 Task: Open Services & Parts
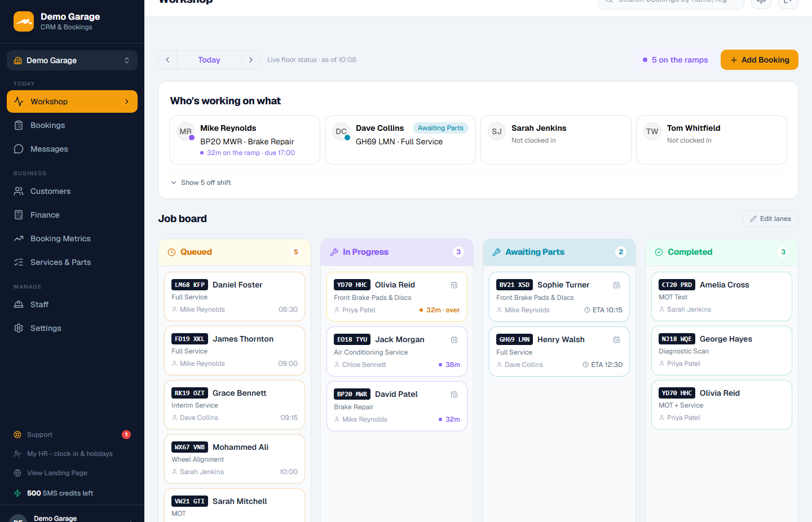pos(72,262)
